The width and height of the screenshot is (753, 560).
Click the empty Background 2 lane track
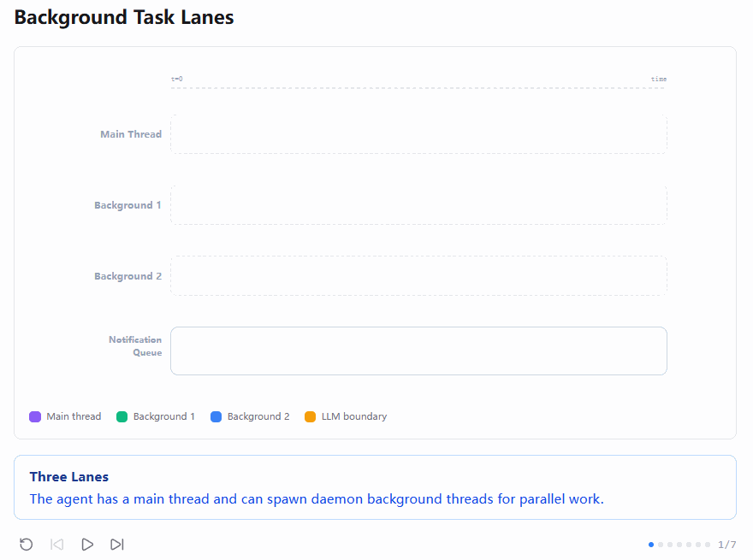(x=418, y=276)
